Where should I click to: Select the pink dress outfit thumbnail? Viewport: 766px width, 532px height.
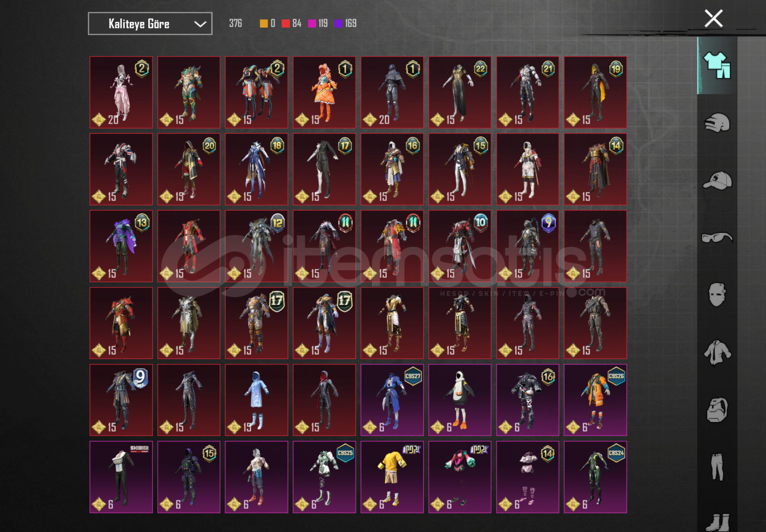(x=121, y=92)
